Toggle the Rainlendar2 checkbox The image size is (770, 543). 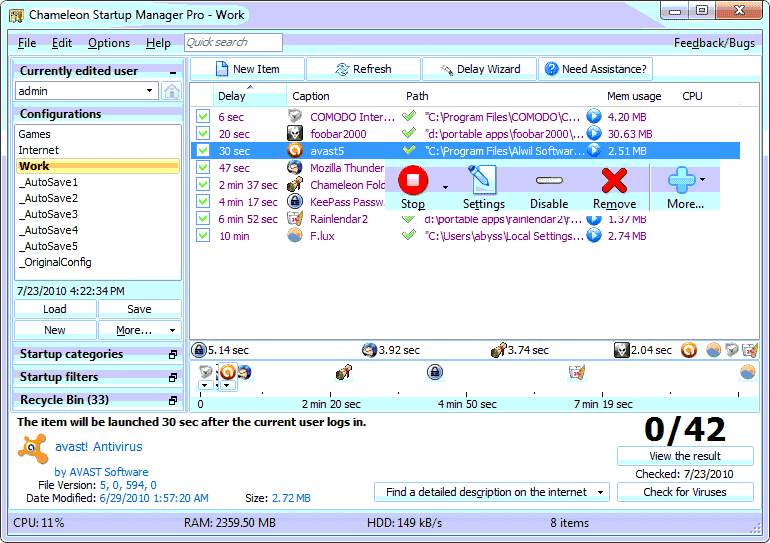click(x=203, y=218)
